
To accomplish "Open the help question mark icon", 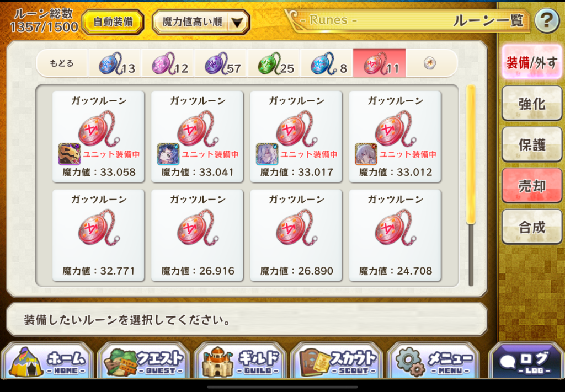I will coord(547,22).
